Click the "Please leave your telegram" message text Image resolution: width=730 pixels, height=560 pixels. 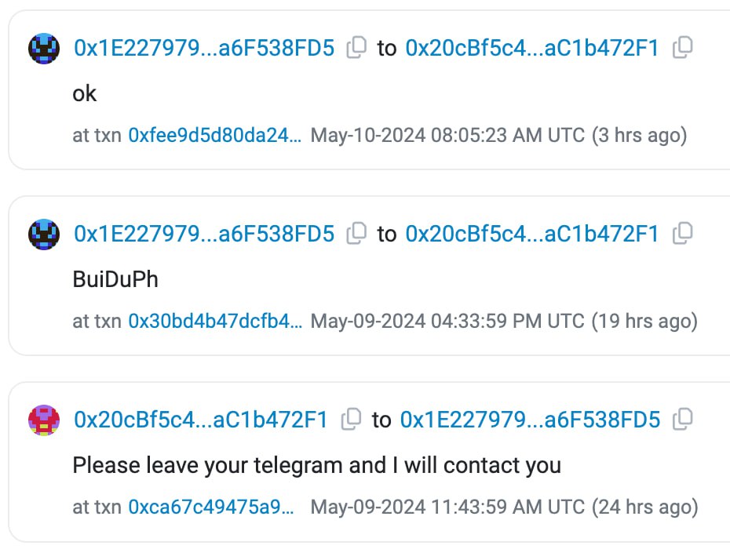tap(316, 465)
